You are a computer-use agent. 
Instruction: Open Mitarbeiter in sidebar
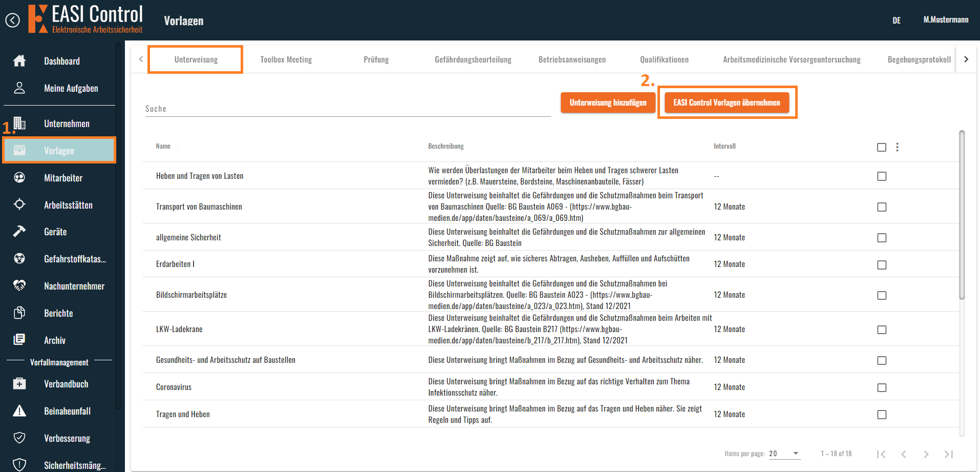point(63,178)
